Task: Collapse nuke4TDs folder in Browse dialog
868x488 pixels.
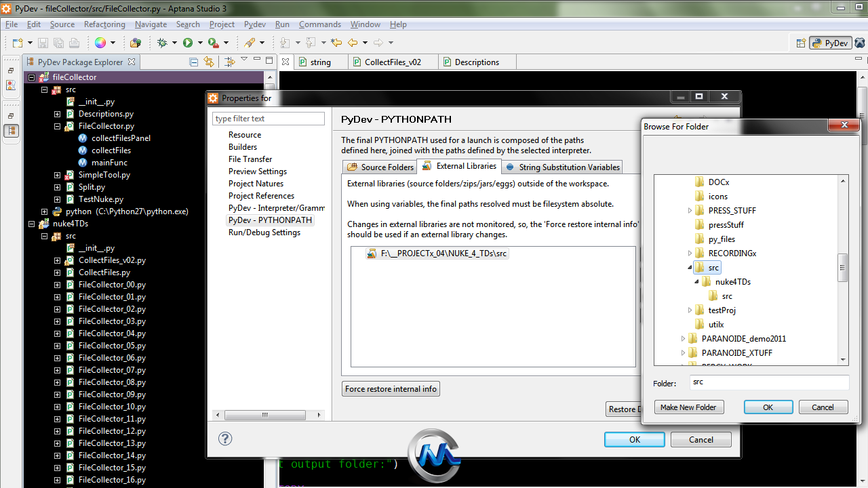Action: click(697, 282)
